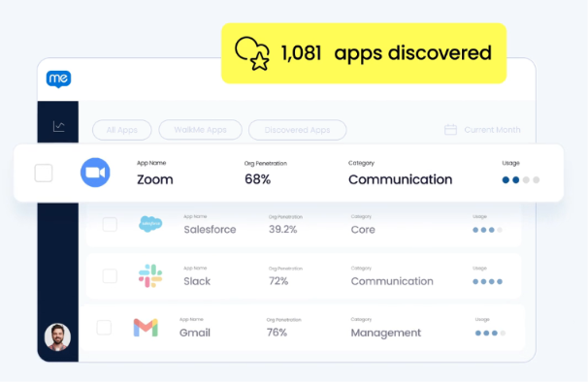588x382 pixels.
Task: Click the Salesforce cloud icon
Action: 150,224
